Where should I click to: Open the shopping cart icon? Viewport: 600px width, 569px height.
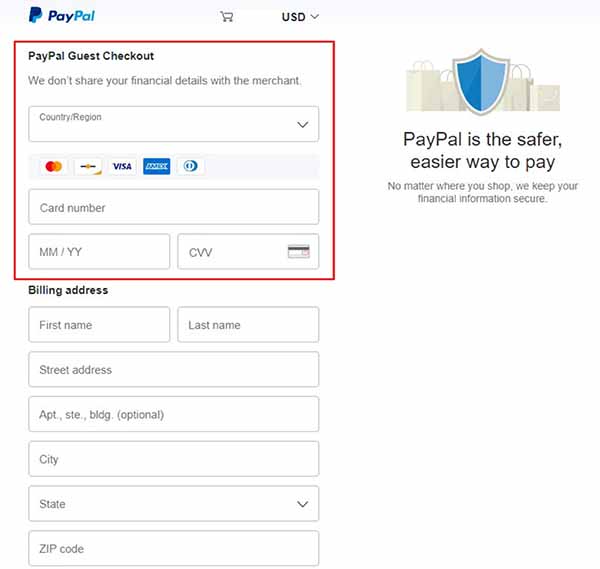227,16
